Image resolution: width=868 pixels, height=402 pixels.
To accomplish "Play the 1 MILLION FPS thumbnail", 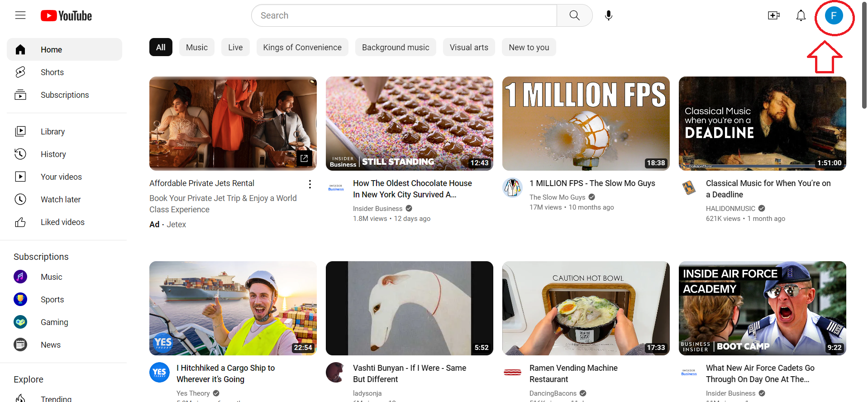I will click(x=586, y=124).
